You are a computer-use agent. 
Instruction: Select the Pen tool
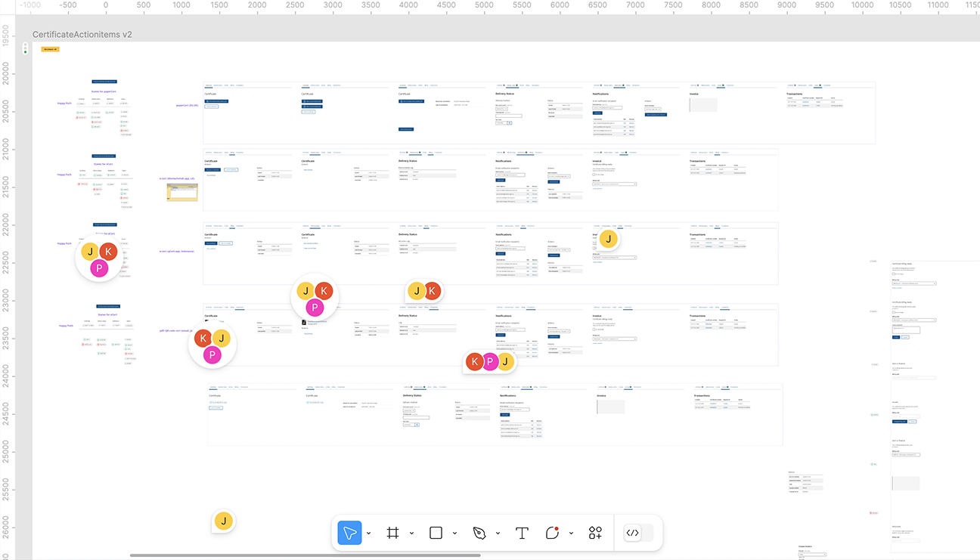[x=479, y=533]
